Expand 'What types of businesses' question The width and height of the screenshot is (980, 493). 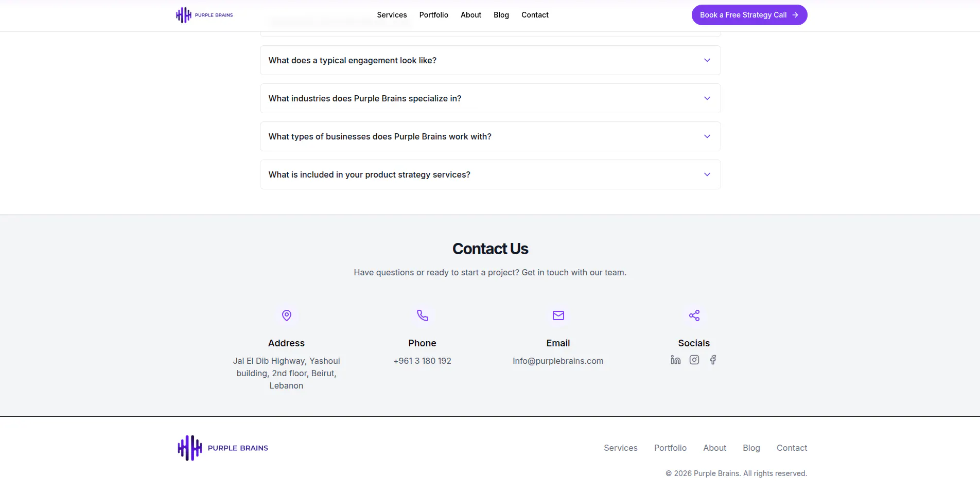(x=490, y=136)
